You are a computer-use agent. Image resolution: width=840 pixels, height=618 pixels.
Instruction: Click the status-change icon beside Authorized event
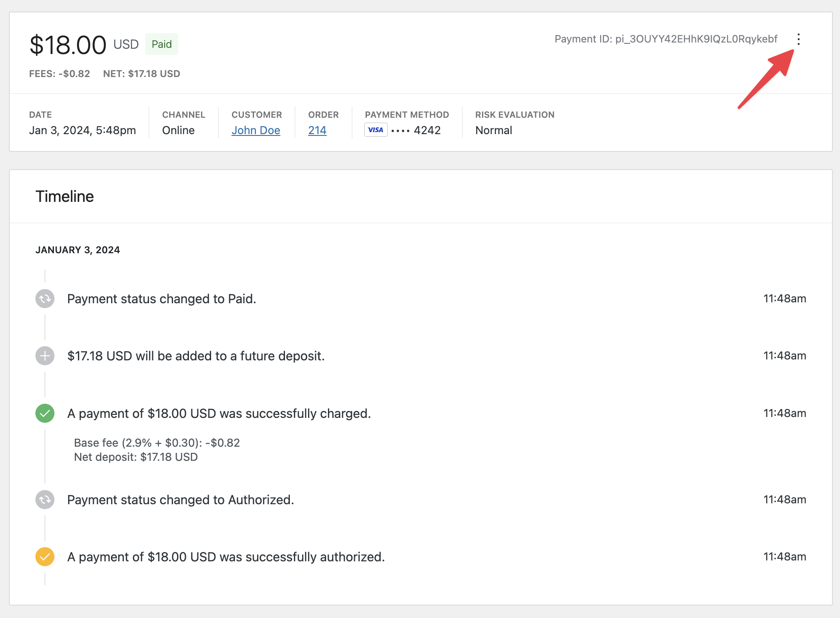(x=44, y=499)
